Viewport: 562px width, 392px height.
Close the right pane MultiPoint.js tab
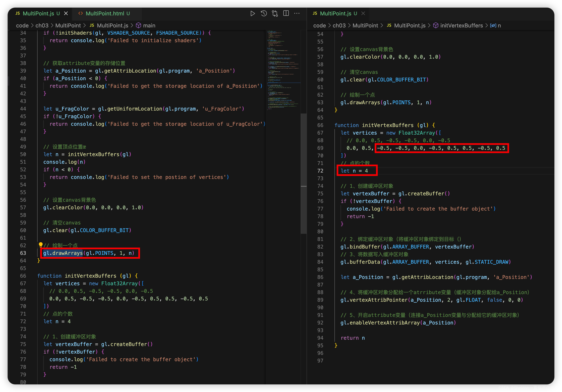(363, 14)
